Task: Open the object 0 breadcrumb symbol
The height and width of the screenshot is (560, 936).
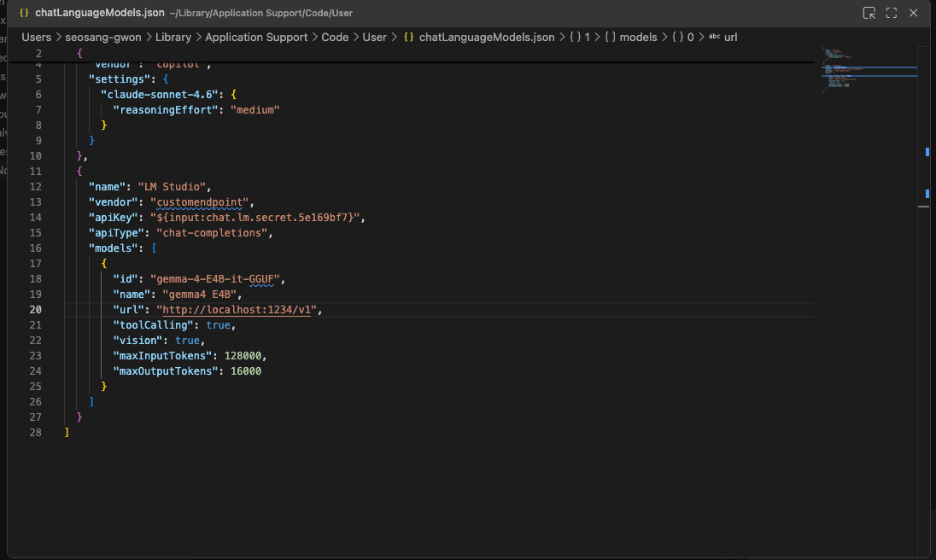Action: pos(683,37)
